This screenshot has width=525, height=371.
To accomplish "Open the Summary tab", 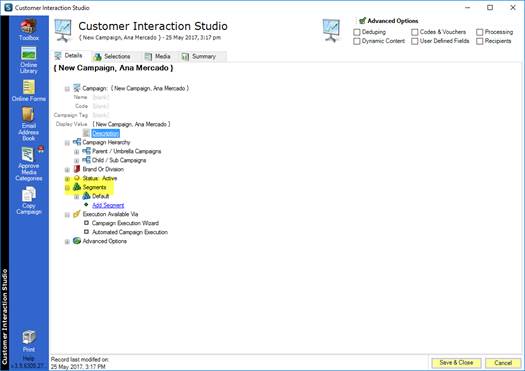I will [x=199, y=57].
